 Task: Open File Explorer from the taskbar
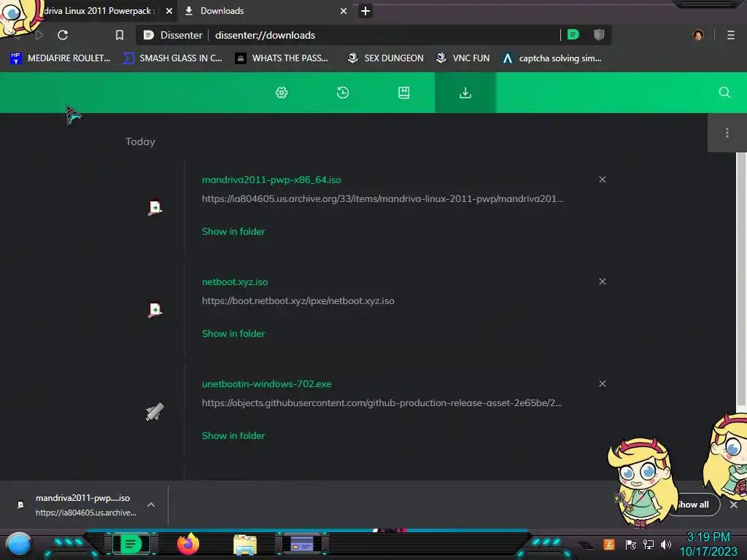coord(245,545)
